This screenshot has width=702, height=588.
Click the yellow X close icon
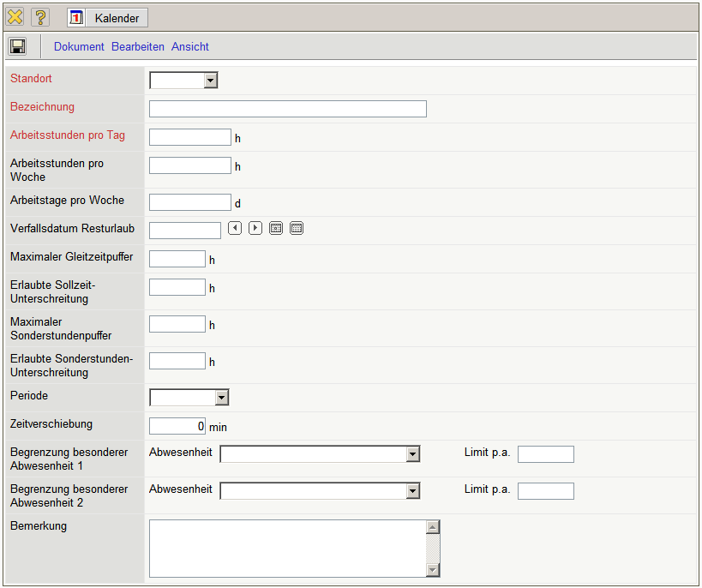(15, 18)
